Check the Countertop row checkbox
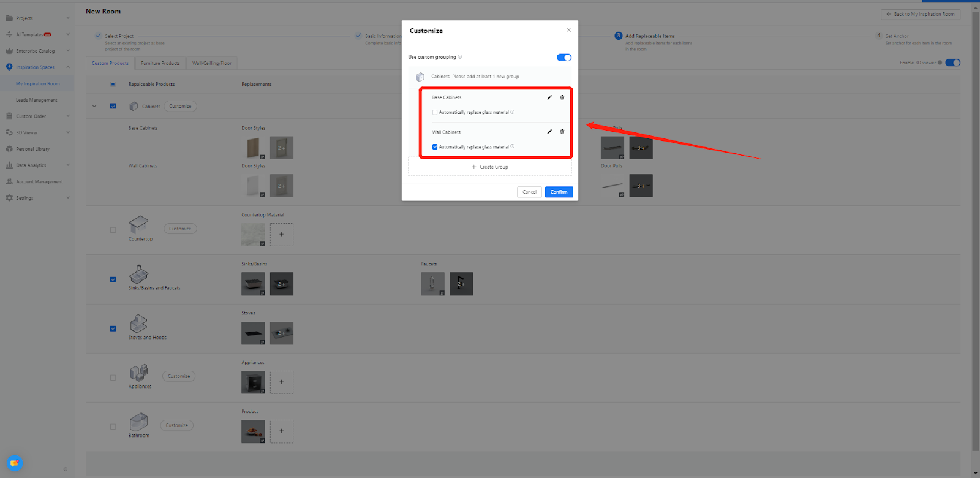Screen dimensions: 980x478 (x=113, y=230)
